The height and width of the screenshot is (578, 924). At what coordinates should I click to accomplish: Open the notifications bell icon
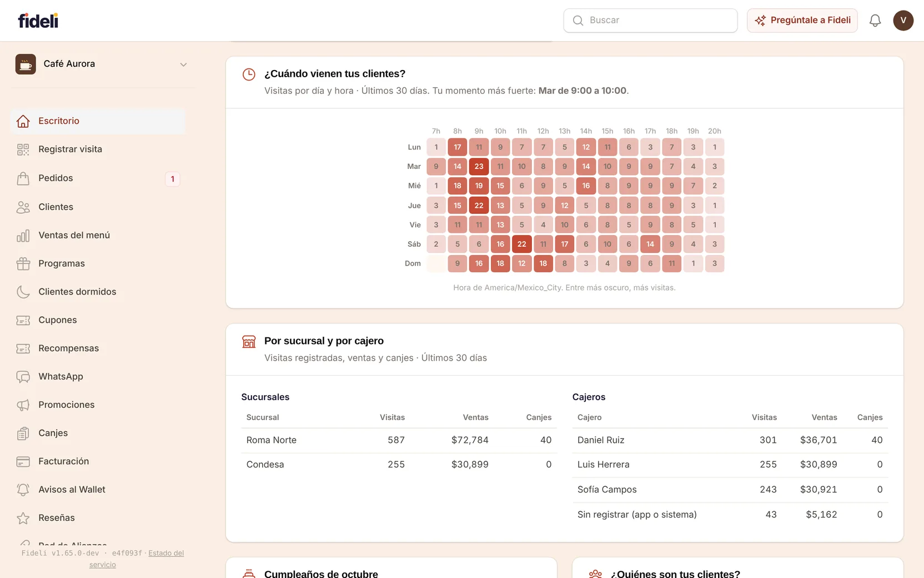(x=875, y=21)
